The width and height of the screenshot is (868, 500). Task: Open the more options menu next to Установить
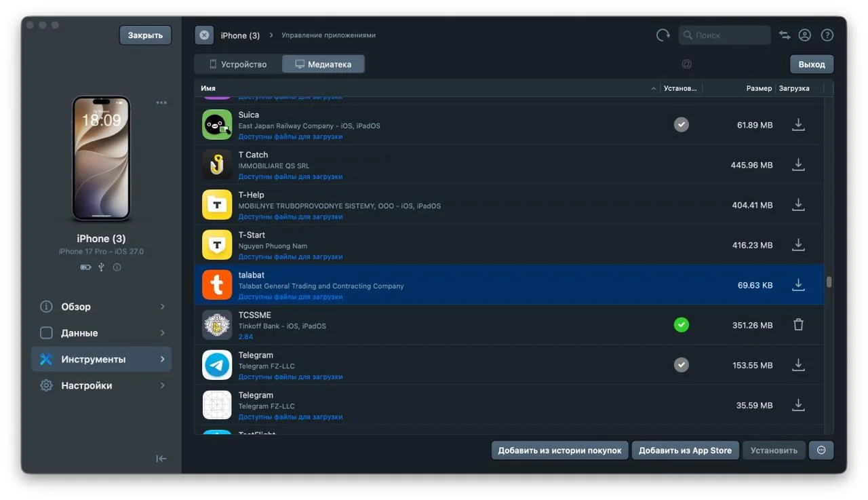821,450
